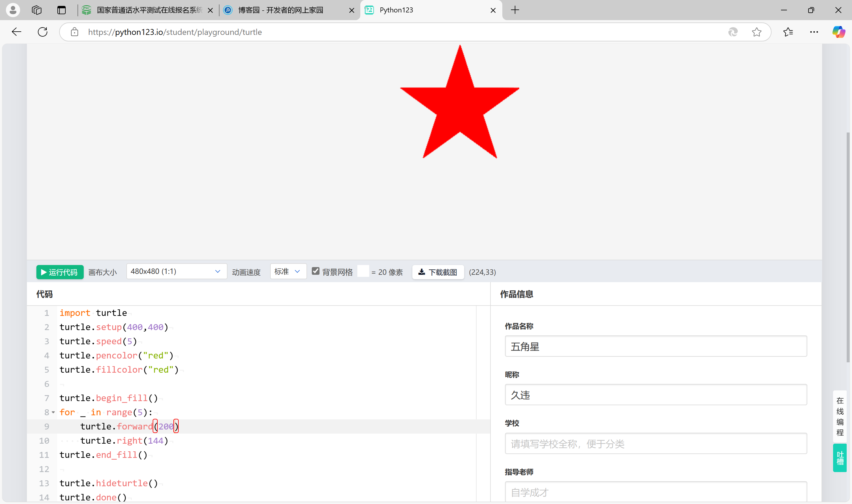
Task: Download screenshot with 下载截图 button
Action: (438, 272)
